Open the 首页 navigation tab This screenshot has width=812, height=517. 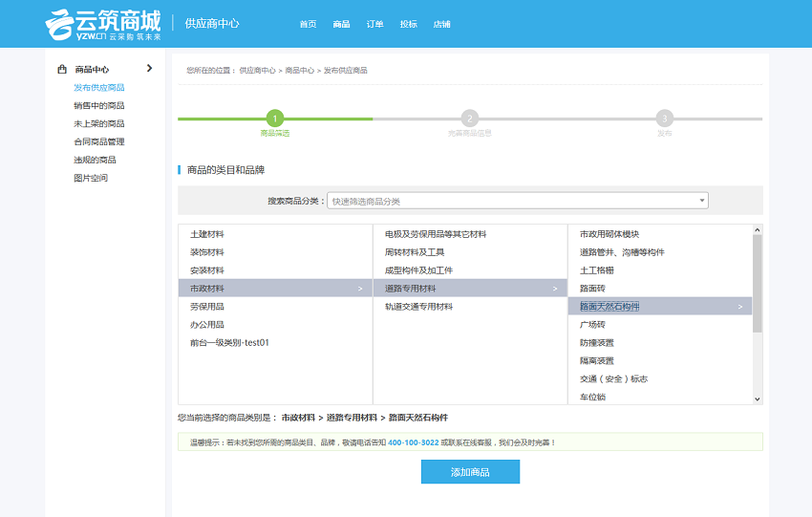pos(308,24)
